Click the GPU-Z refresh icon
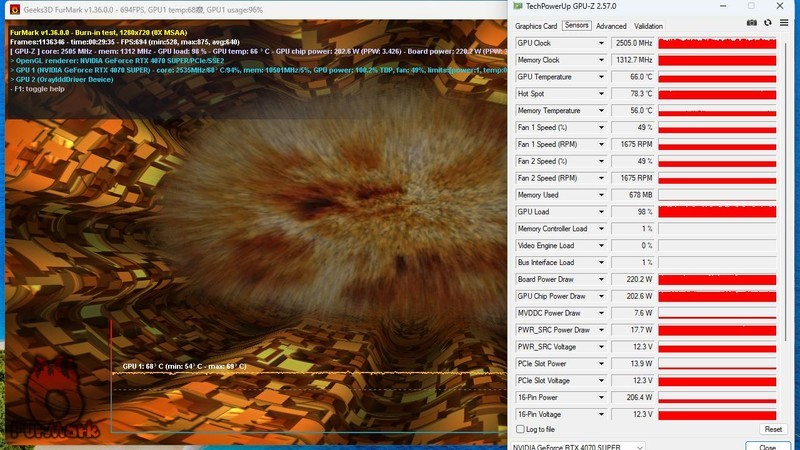The image size is (800, 450). point(767,22)
